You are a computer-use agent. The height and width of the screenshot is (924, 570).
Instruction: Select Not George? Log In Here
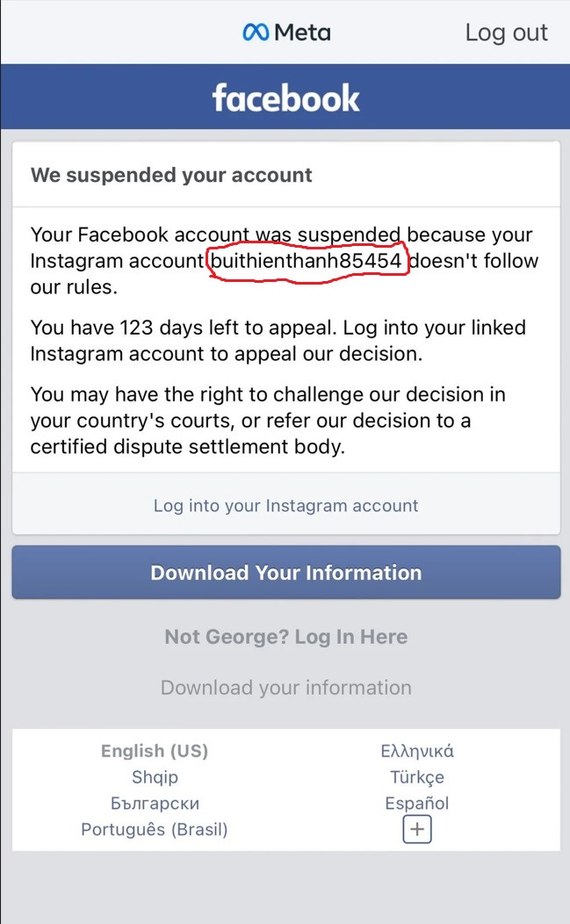pos(286,637)
